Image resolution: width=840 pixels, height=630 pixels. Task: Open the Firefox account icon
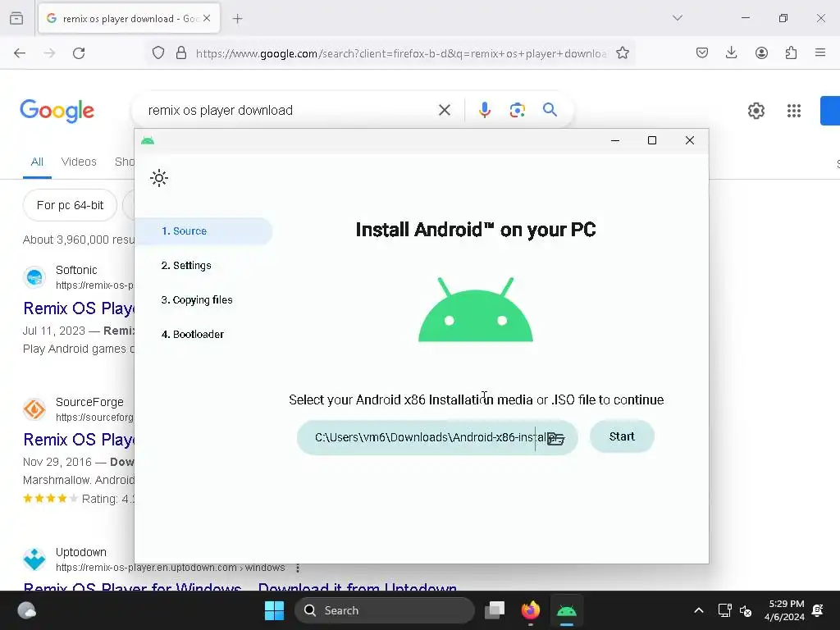click(761, 53)
